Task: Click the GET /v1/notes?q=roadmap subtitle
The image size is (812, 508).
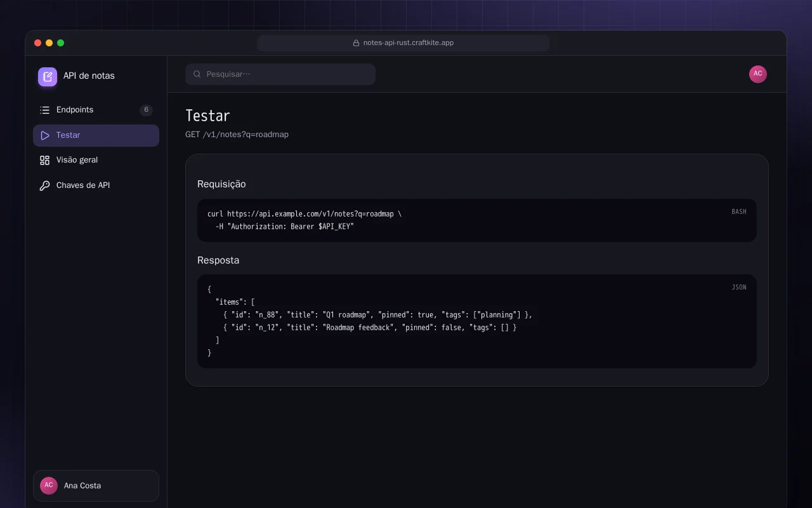Action: (x=237, y=135)
